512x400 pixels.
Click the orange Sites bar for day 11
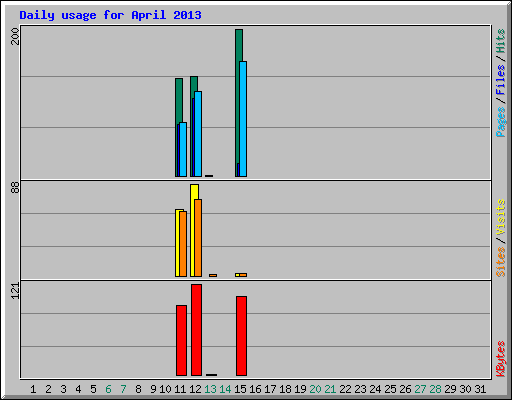pos(183,244)
